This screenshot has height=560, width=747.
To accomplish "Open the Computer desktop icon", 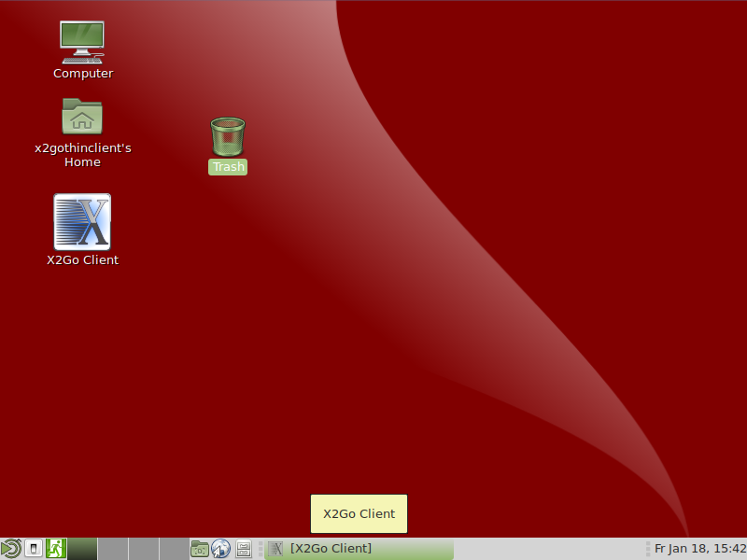I will tap(82, 42).
